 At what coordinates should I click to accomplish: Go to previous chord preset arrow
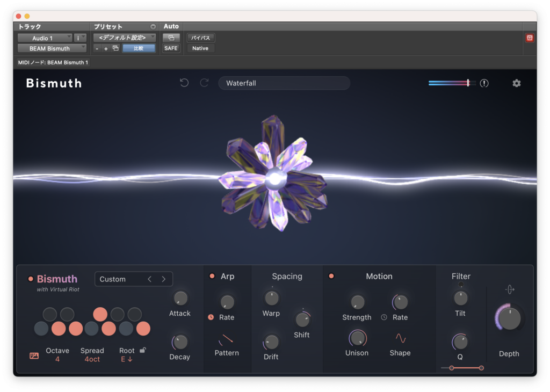(150, 279)
